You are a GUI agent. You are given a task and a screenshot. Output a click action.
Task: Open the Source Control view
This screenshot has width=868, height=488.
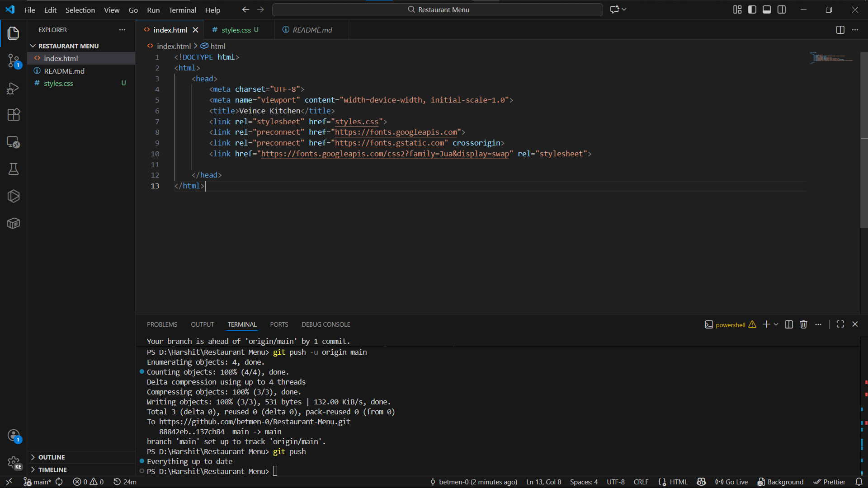(x=14, y=61)
